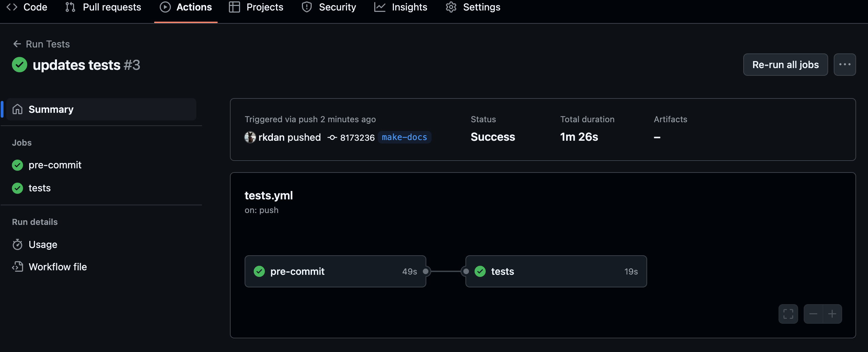Click Re-run all jobs button
This screenshot has width=868, height=352.
786,65
